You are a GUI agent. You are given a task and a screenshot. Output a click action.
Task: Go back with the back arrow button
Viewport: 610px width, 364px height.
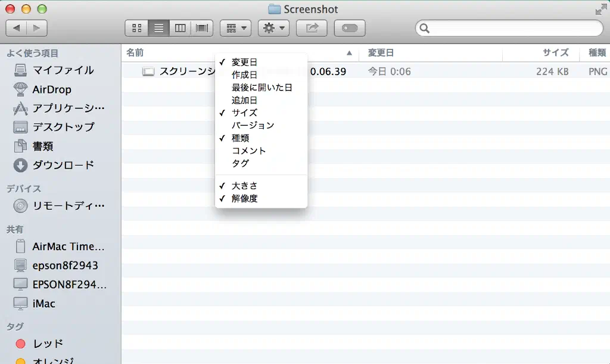16,28
